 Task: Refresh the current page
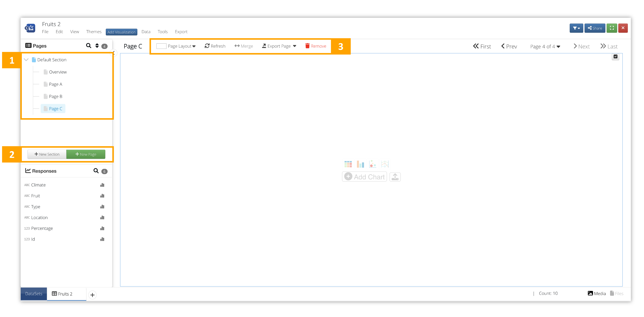(215, 46)
